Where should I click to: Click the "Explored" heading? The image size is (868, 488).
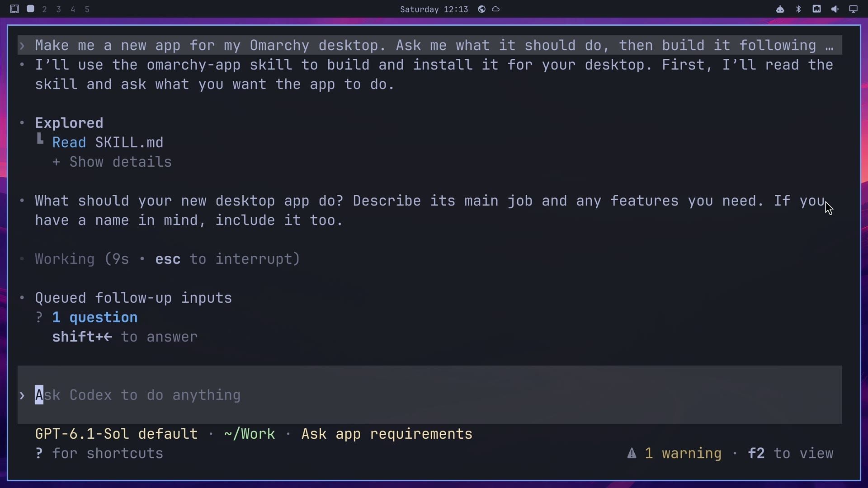click(69, 123)
